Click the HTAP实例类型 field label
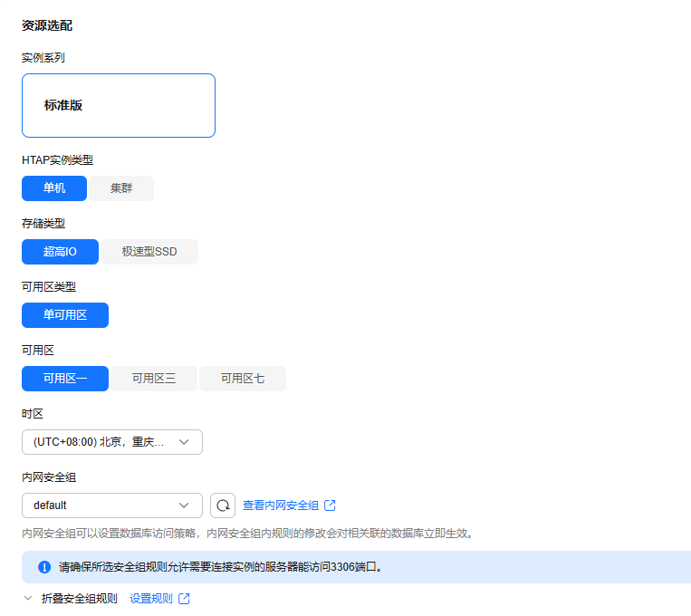691x616 pixels. coord(57,160)
